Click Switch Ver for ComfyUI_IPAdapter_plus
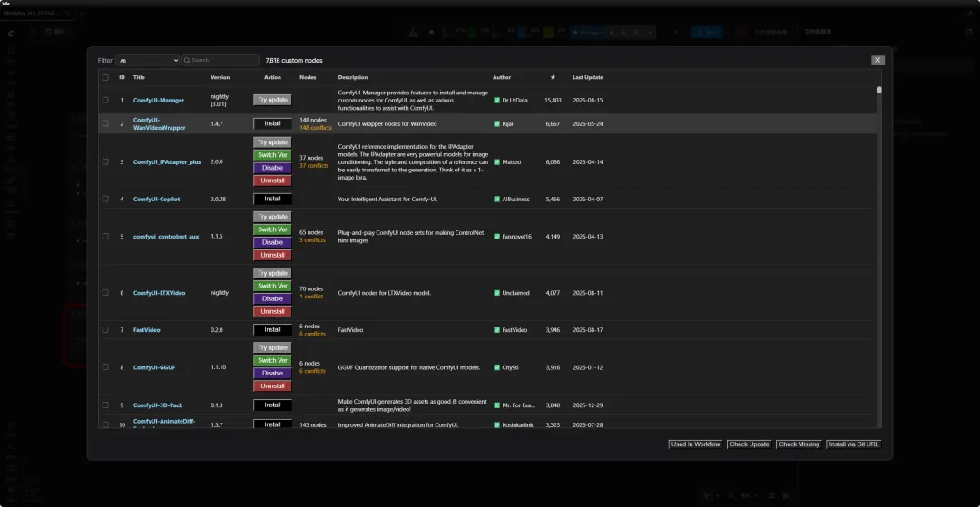The width and height of the screenshot is (980, 507). pyautogui.click(x=272, y=155)
